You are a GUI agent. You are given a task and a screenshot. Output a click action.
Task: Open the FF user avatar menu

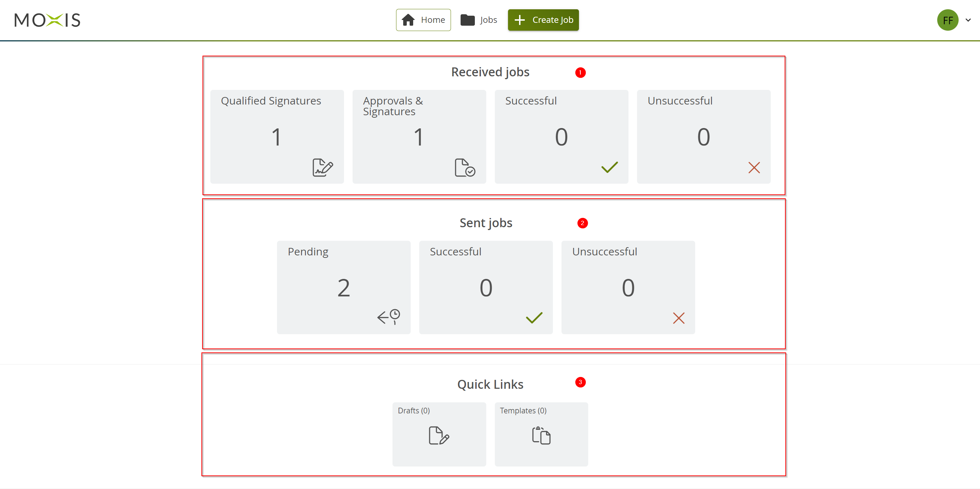(x=947, y=20)
